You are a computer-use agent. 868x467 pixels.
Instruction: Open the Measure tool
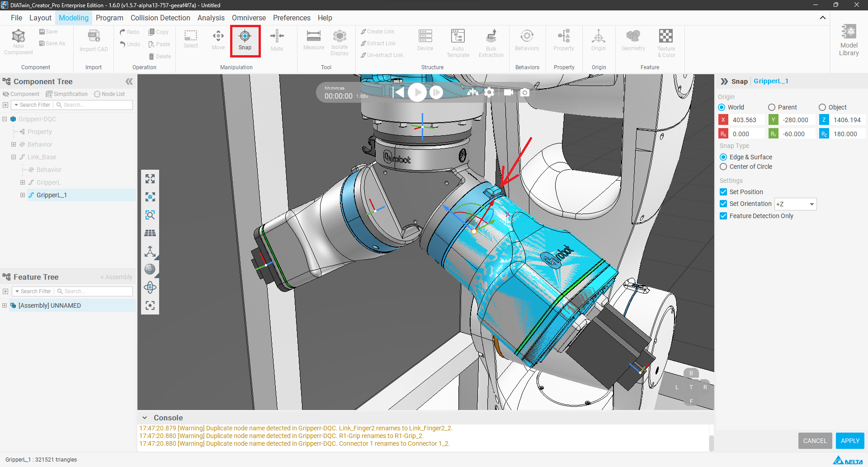tap(314, 40)
